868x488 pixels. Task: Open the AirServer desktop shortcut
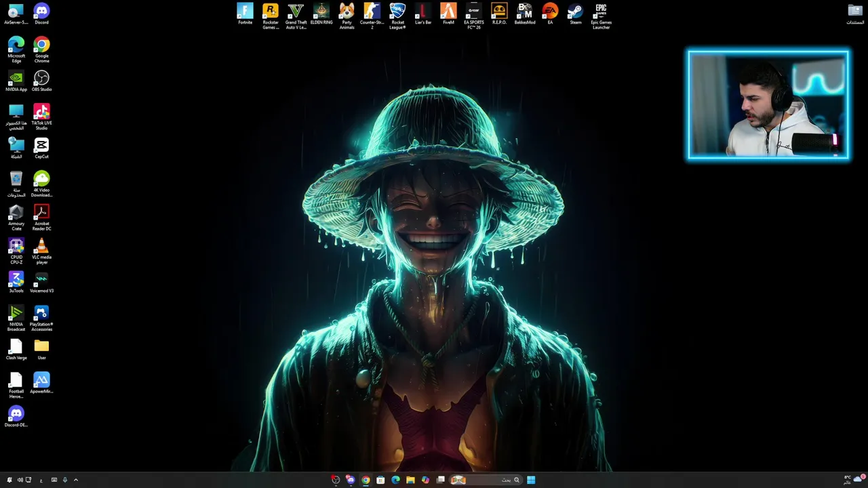pos(16,14)
